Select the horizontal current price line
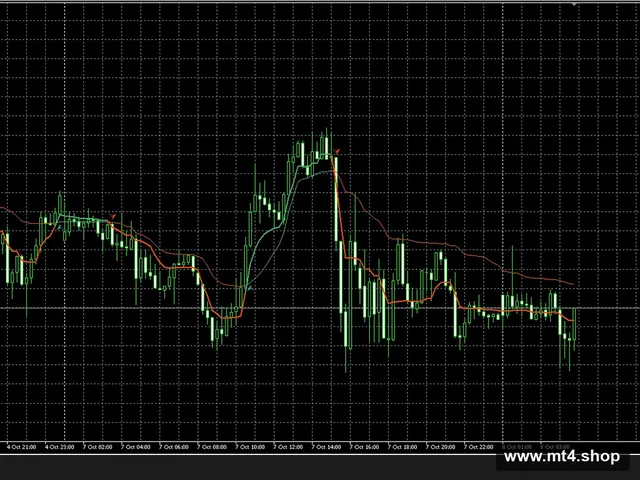The width and height of the screenshot is (640, 480). [x=320, y=308]
